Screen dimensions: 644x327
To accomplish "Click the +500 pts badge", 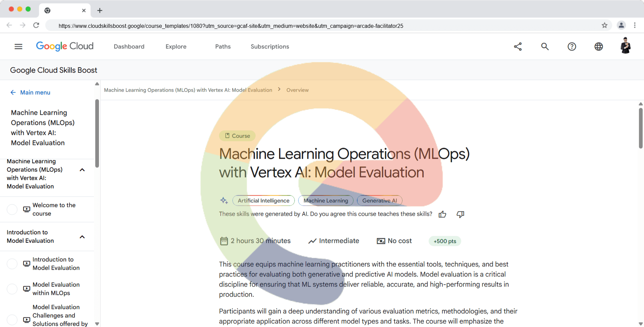I will (x=445, y=241).
